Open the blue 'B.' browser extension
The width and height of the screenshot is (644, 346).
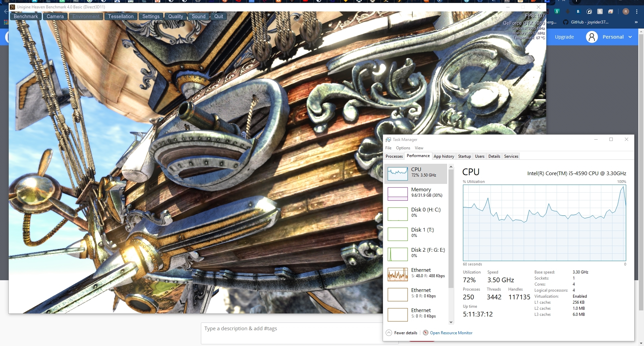(578, 11)
